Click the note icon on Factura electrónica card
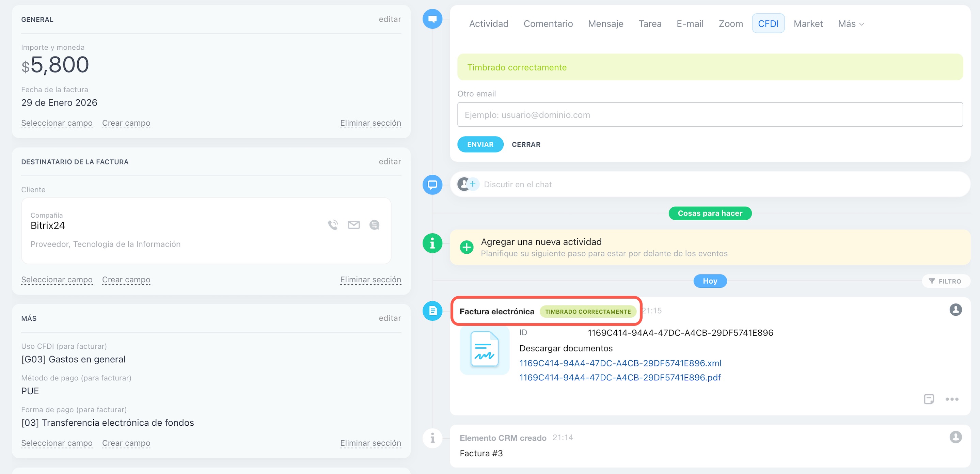Image resolution: width=980 pixels, height=474 pixels. tap(929, 399)
